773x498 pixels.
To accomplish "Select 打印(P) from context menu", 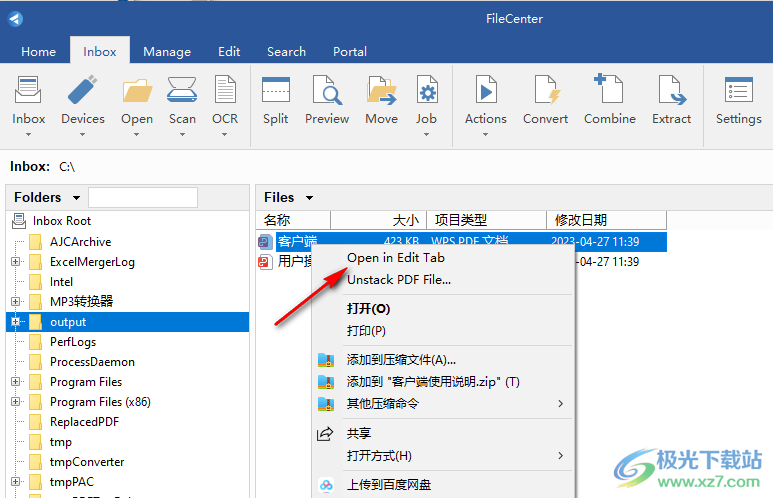I will [x=366, y=331].
